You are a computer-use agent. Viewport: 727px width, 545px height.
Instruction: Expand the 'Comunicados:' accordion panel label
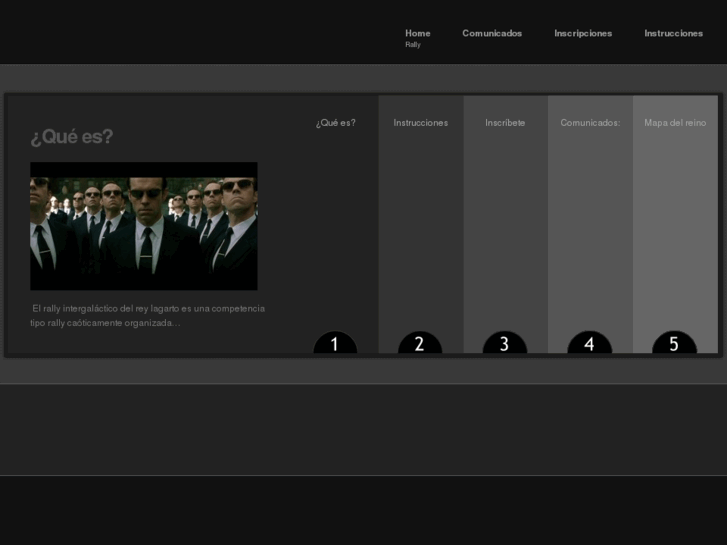[590, 123]
